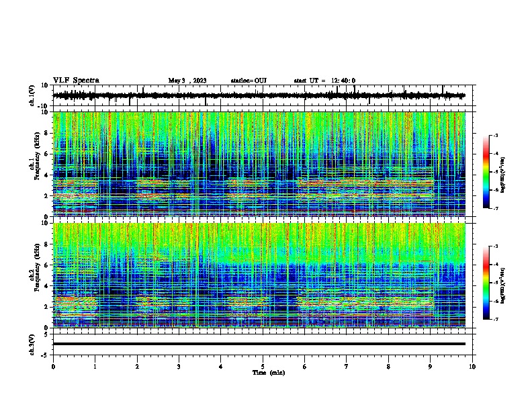The height and width of the screenshot is (411, 532).
Task: Click the "Time (min)" axis title
Action: point(269,373)
